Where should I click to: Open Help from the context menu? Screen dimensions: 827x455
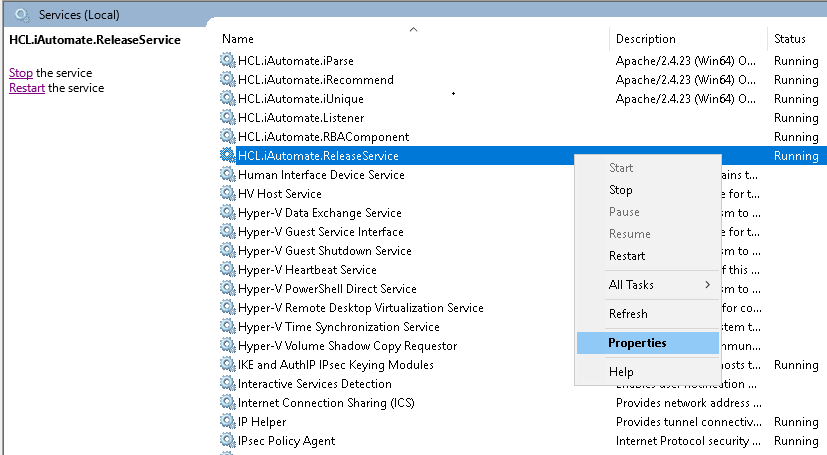coord(621,372)
